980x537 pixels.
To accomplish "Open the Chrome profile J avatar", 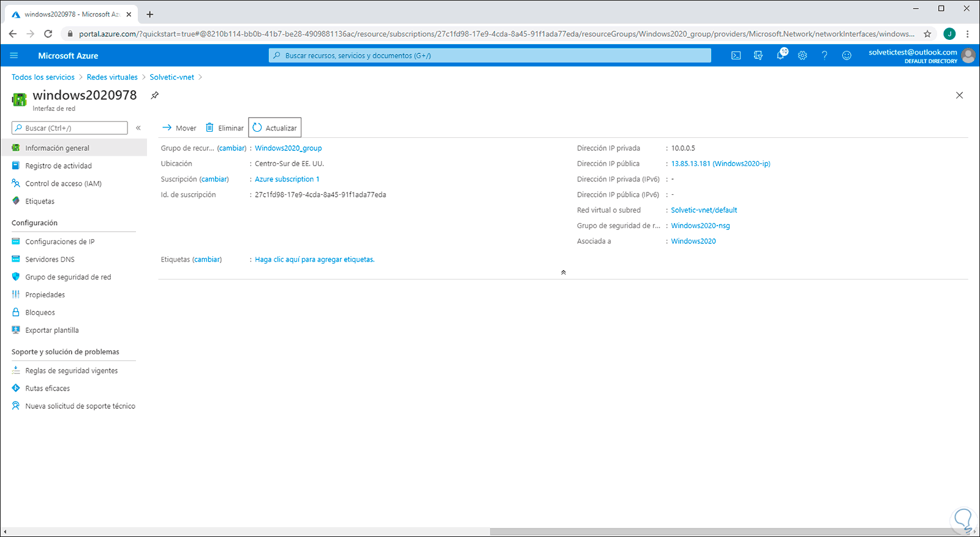I will (949, 34).
